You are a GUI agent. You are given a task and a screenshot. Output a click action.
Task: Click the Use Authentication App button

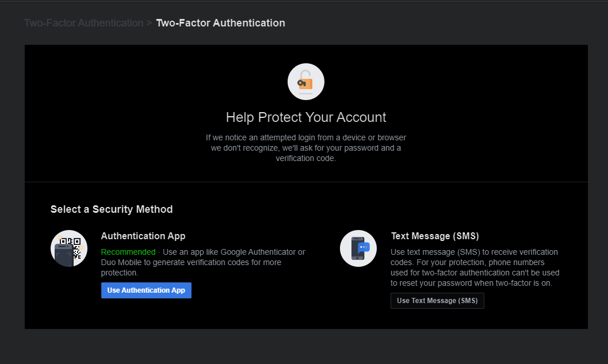click(146, 290)
